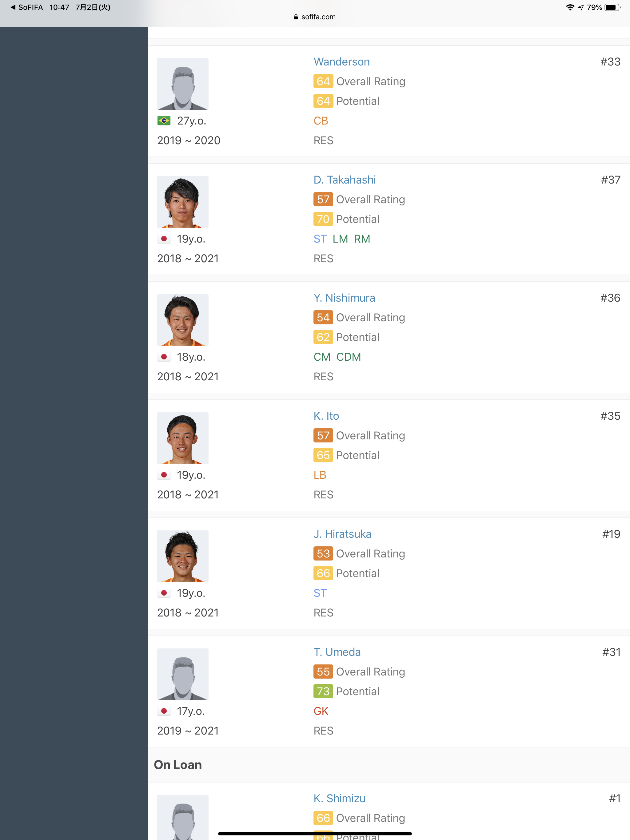Select the GK position of T. Umeda
The width and height of the screenshot is (630, 840).
320,711
